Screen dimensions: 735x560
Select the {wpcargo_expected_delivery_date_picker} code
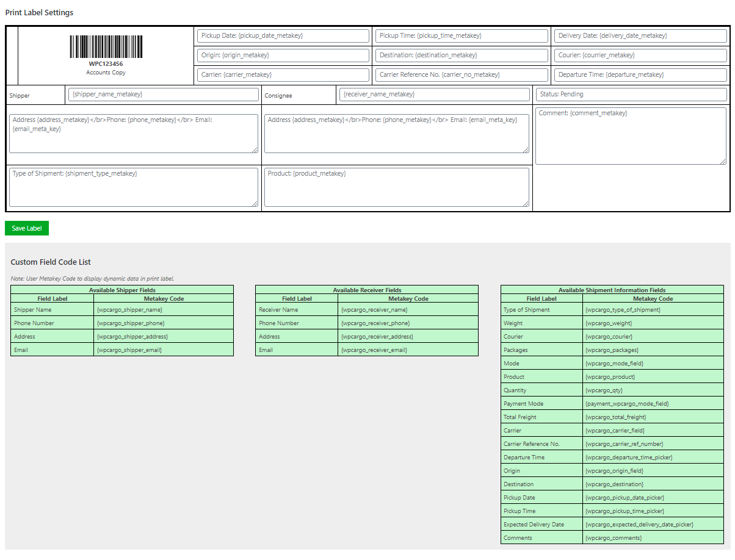pos(639,525)
